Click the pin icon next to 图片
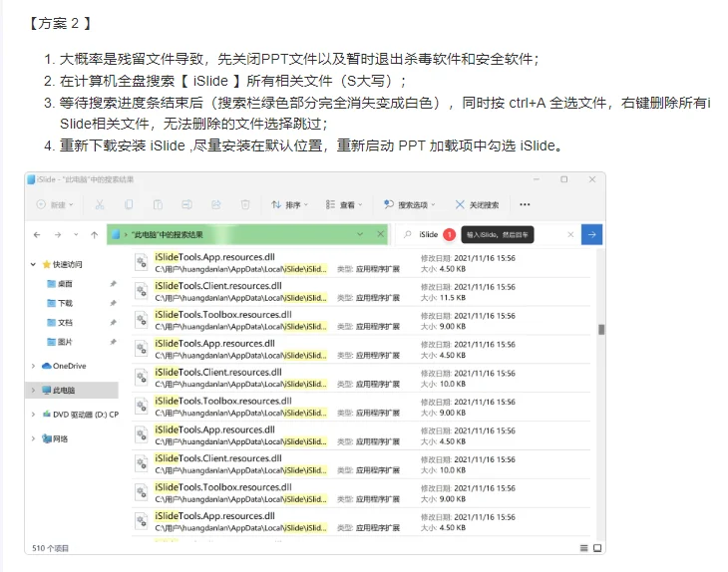This screenshot has height=572, width=728. (x=113, y=342)
